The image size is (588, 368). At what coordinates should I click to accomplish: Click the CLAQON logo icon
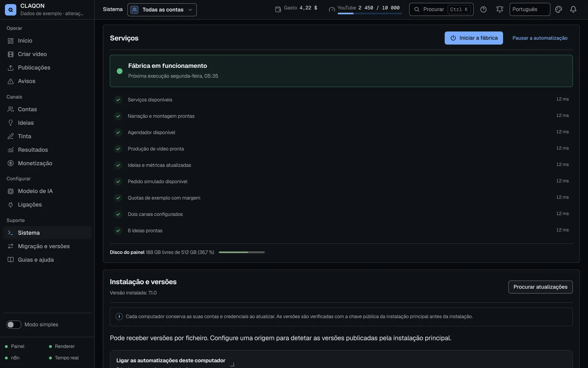pyautogui.click(x=10, y=10)
